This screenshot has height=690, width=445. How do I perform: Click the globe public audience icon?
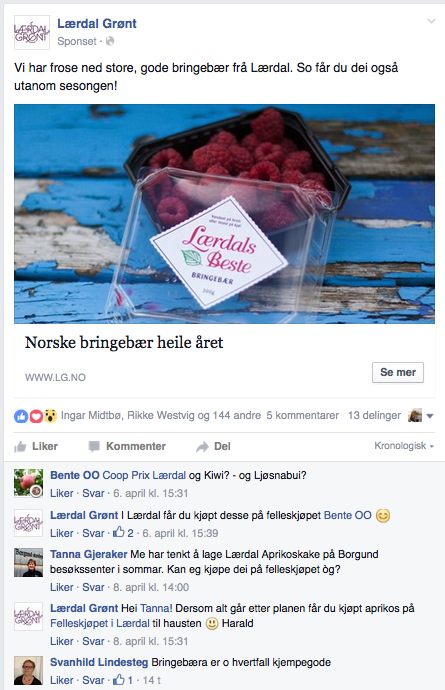[110, 41]
